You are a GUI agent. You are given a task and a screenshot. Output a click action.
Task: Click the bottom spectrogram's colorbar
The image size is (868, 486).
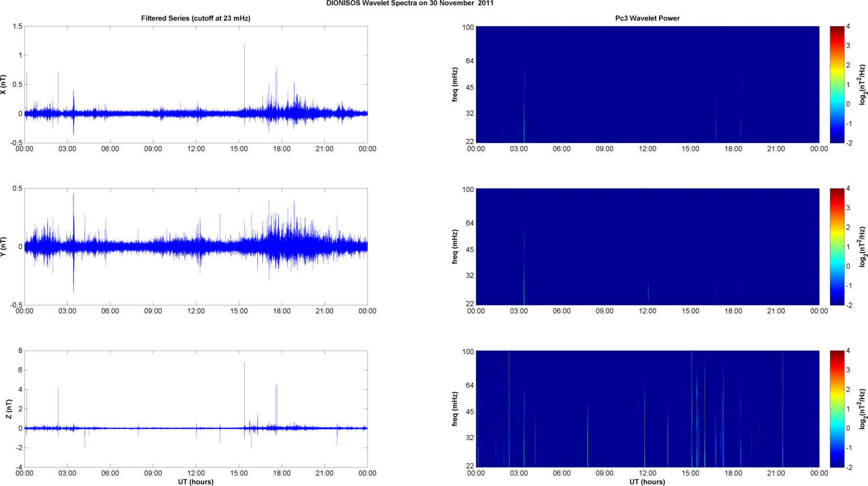837,409
